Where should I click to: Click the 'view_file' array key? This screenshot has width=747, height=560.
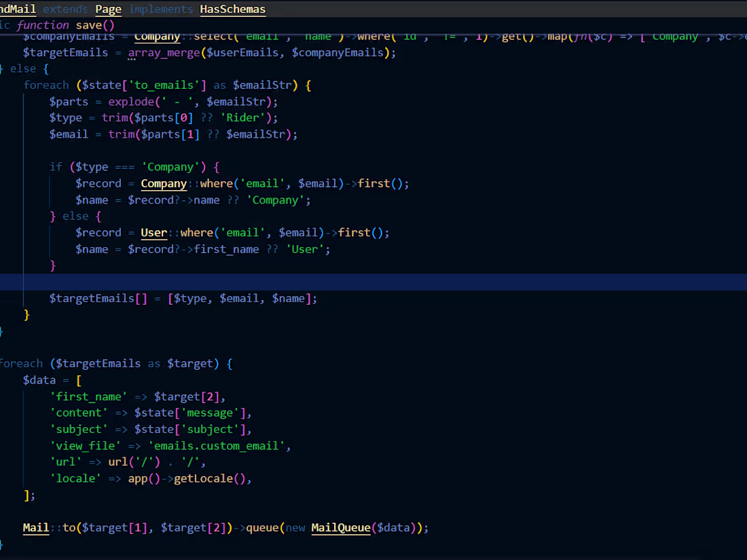tap(86, 446)
